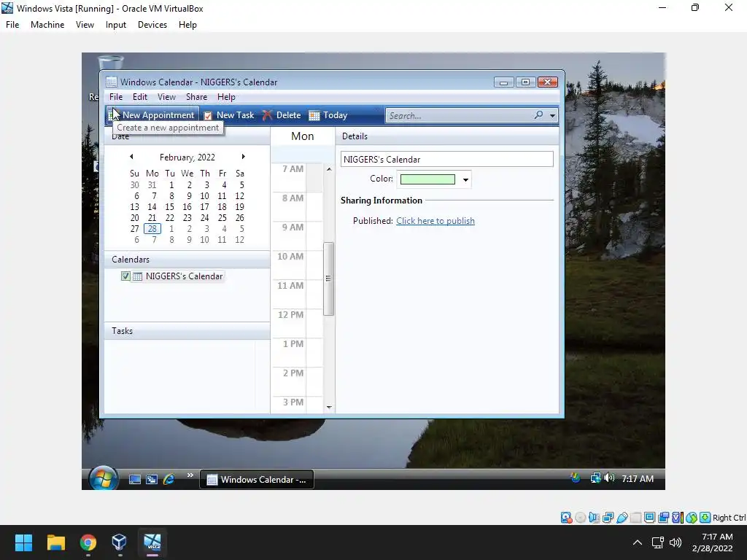
Task: Select February 14 in mini calendar
Action: 152,206
